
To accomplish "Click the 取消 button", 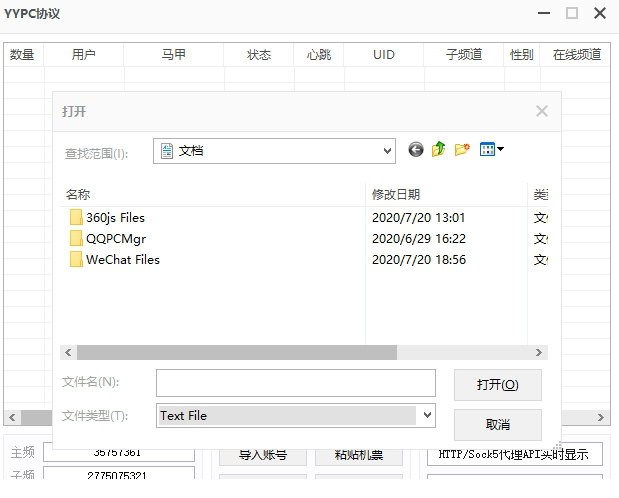I will click(x=497, y=425).
